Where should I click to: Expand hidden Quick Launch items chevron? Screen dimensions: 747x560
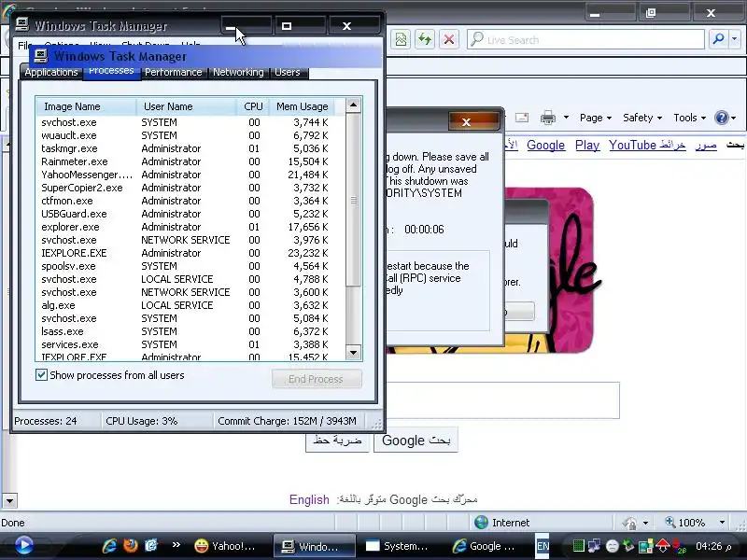(x=176, y=544)
